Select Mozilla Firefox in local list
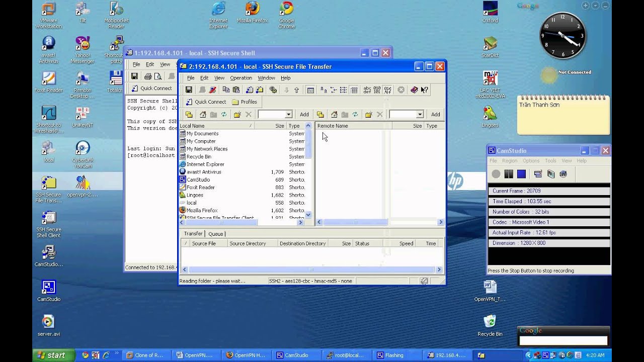Screen dimensions: 644x362 202,211
